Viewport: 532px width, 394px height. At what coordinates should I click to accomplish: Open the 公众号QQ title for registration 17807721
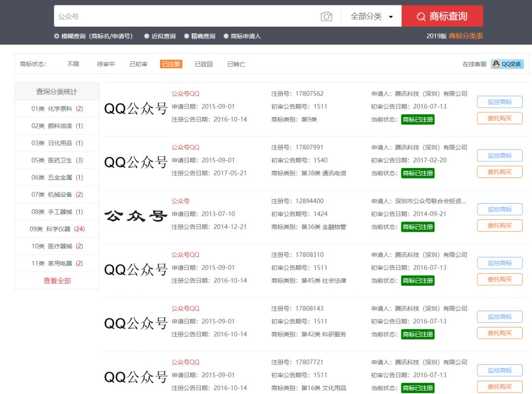pos(185,362)
